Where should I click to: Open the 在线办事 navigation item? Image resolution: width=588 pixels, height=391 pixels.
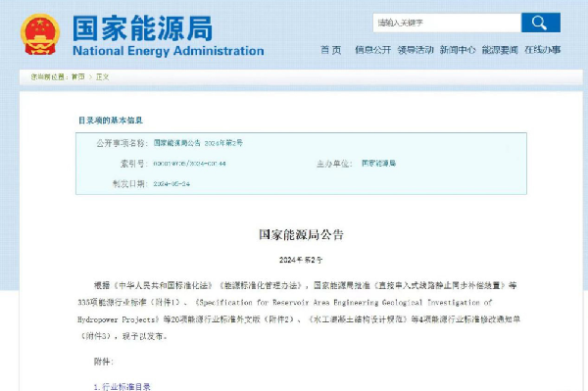[x=542, y=50]
